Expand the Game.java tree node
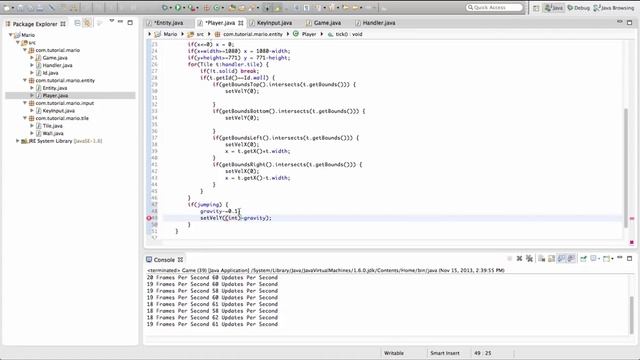The height and width of the screenshot is (360, 640). click(32, 58)
